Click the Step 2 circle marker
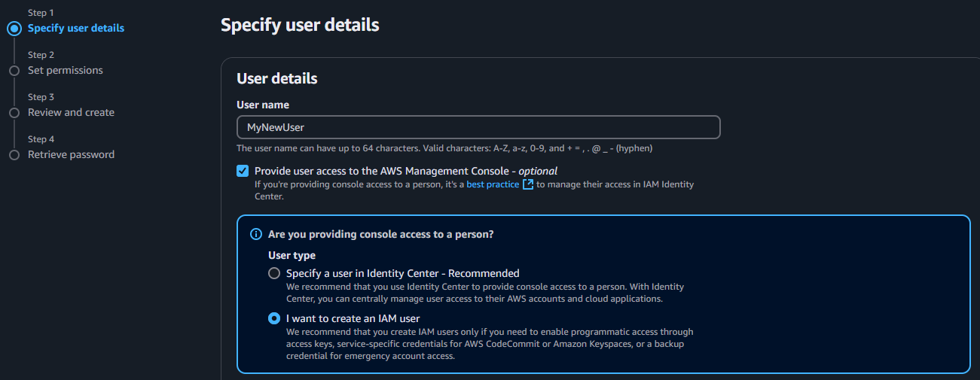Screen dimensions: 980x380 14,71
